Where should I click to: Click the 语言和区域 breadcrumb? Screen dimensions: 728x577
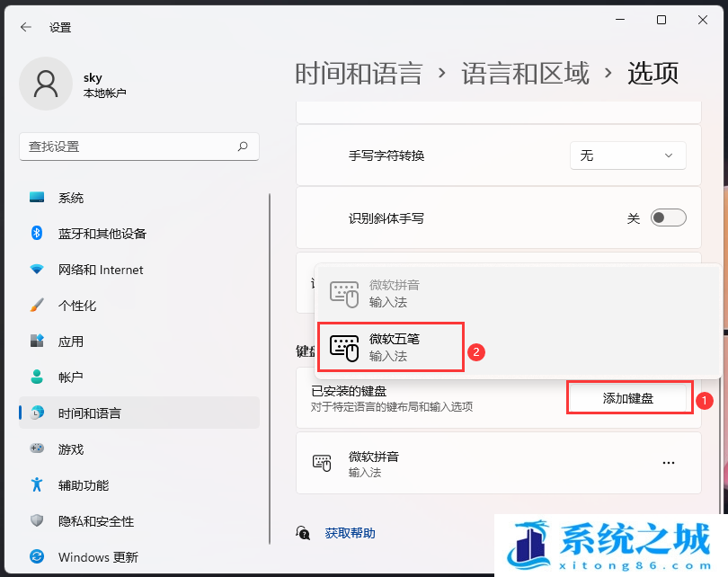click(525, 74)
